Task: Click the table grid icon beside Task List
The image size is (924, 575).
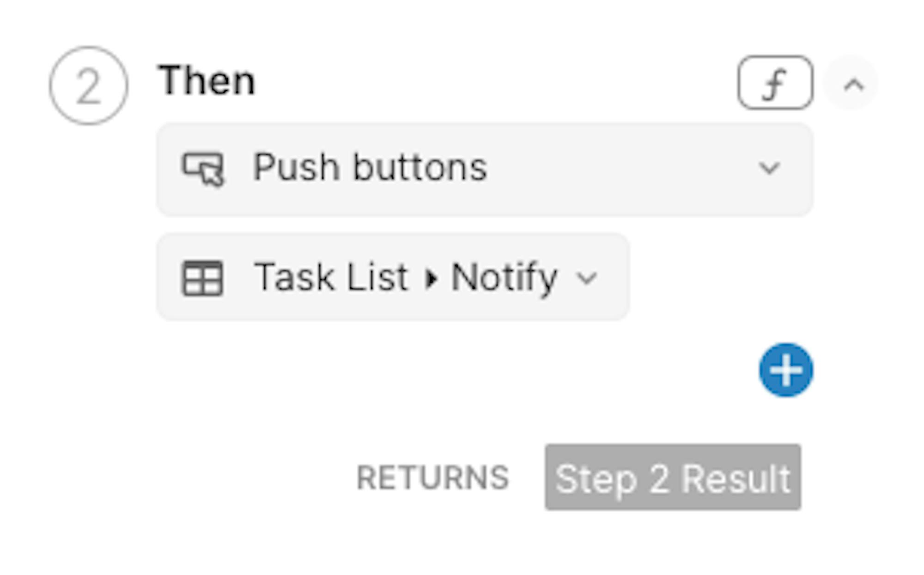Action: [202, 278]
